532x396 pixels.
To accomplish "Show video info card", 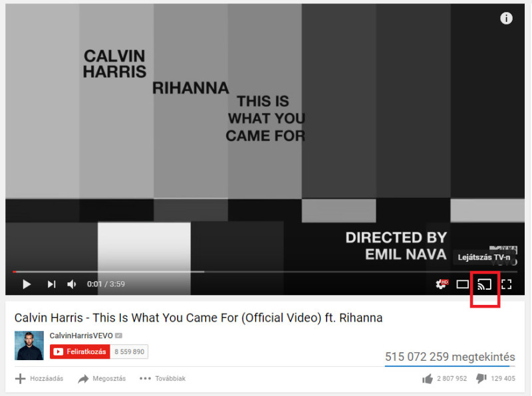I will click(x=506, y=18).
